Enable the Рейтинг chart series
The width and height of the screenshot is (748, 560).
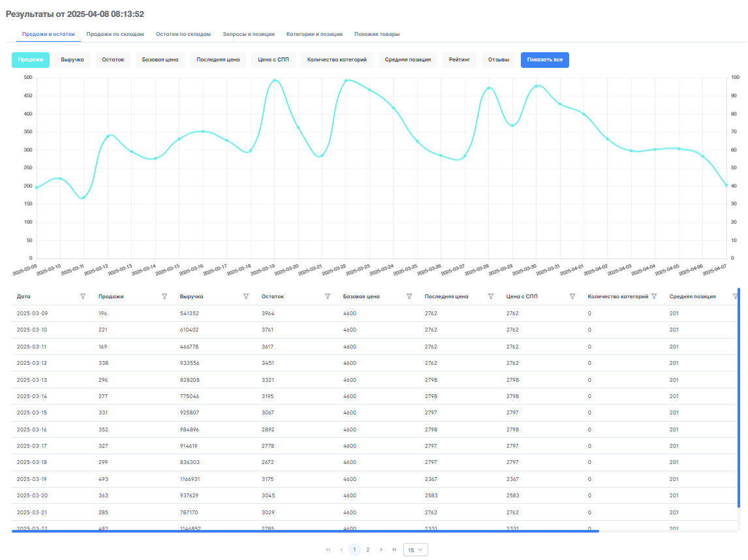click(459, 60)
